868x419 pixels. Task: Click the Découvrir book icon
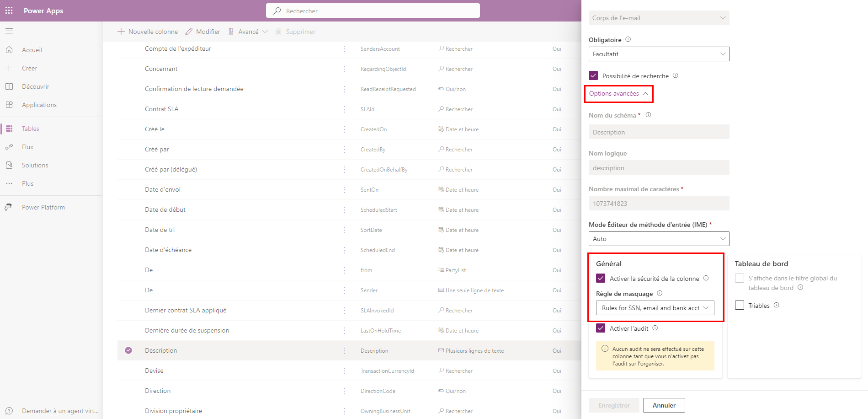point(9,86)
